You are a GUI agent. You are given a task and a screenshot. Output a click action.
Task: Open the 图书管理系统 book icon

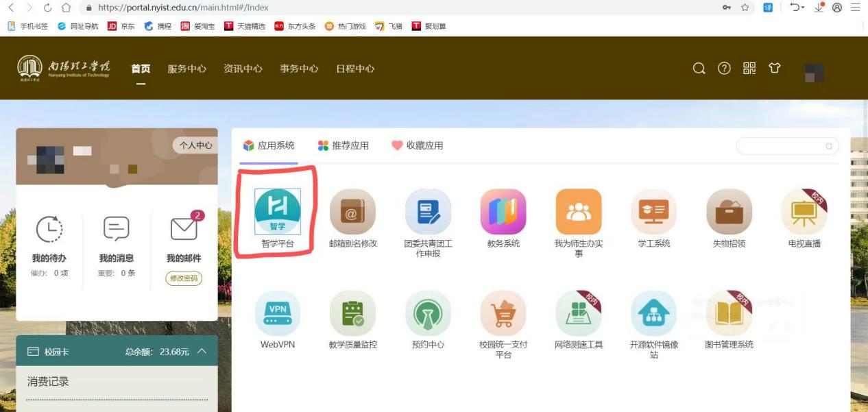tap(729, 313)
